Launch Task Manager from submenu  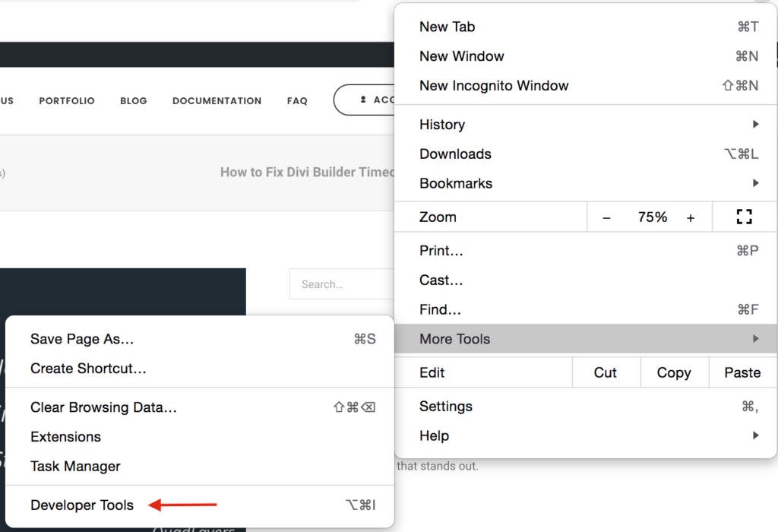200,466
